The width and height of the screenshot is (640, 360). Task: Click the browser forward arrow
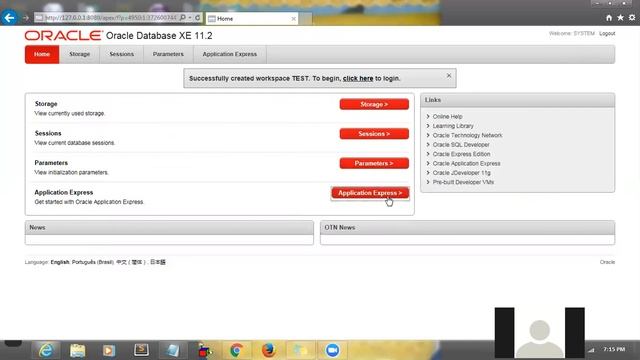click(26, 18)
